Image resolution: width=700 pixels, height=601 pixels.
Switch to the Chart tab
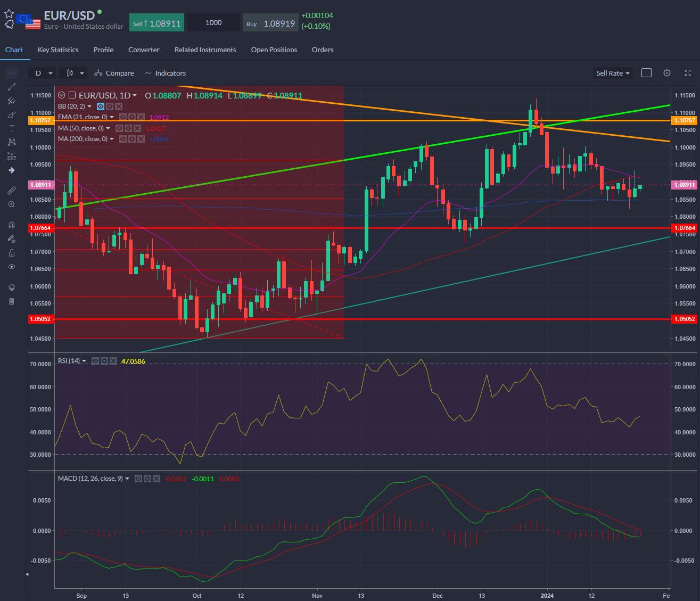(14, 50)
